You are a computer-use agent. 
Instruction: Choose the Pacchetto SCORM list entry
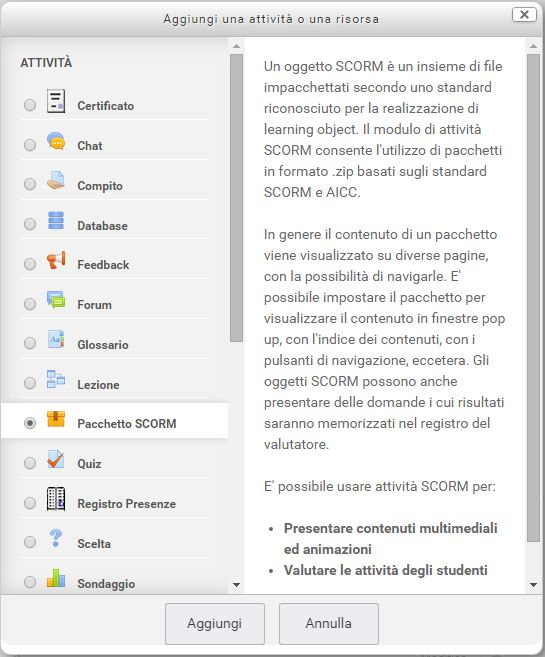(114, 421)
